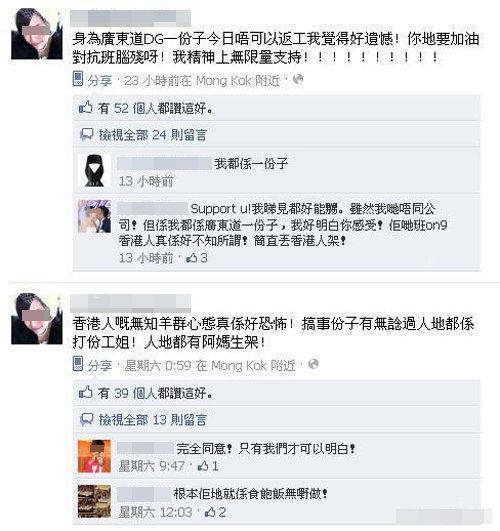Expand all 13 comments on second post

pyautogui.click(x=152, y=420)
